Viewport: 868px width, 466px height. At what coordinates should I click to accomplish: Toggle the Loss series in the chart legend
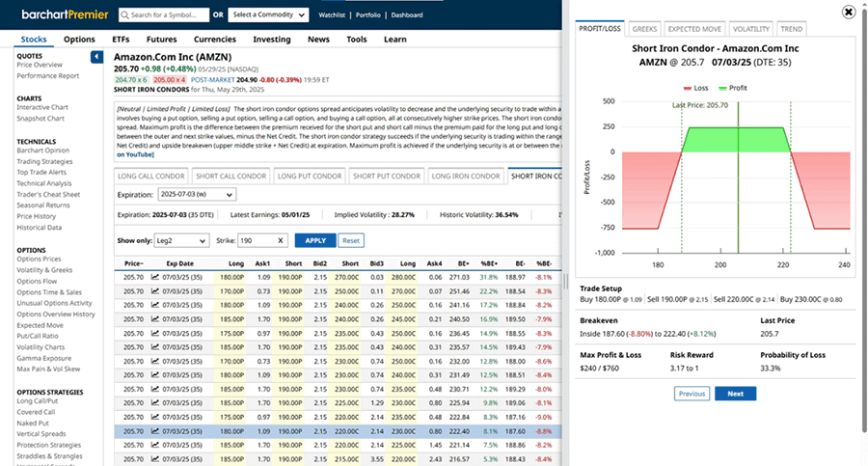click(695, 88)
